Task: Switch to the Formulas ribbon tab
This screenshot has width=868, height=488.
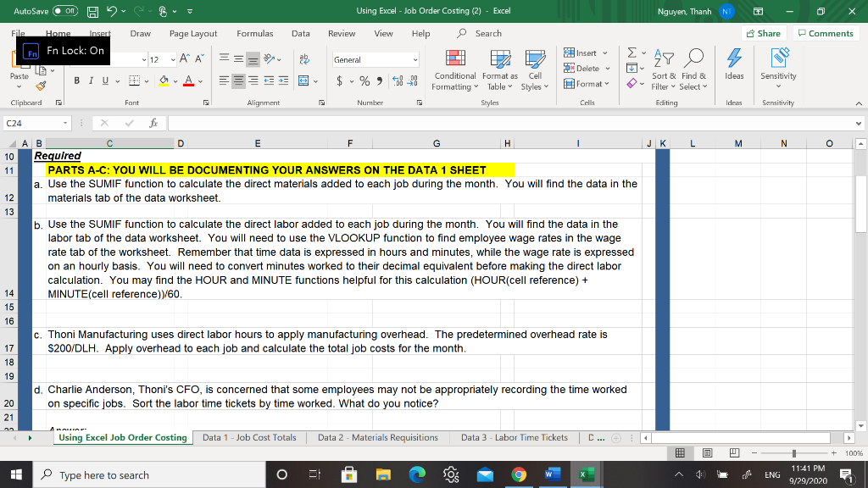Action: click(x=254, y=34)
